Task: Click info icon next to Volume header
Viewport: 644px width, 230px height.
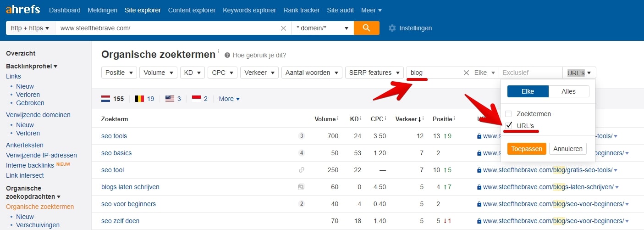Action: click(x=338, y=118)
